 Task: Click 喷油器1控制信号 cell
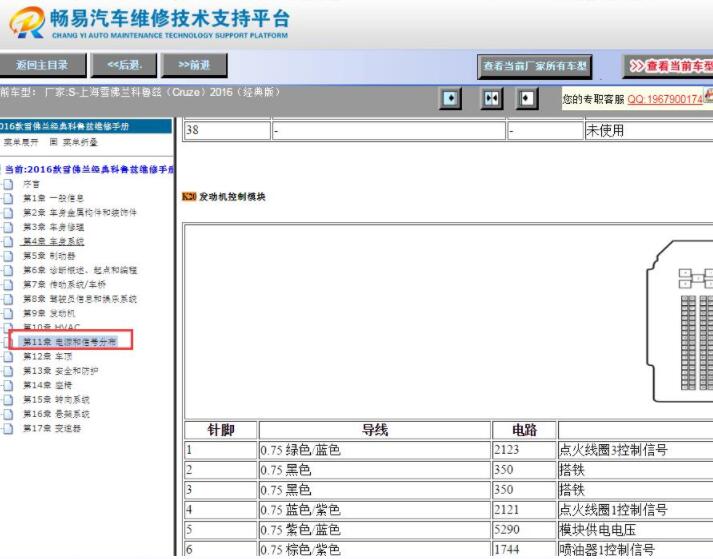tap(636, 549)
